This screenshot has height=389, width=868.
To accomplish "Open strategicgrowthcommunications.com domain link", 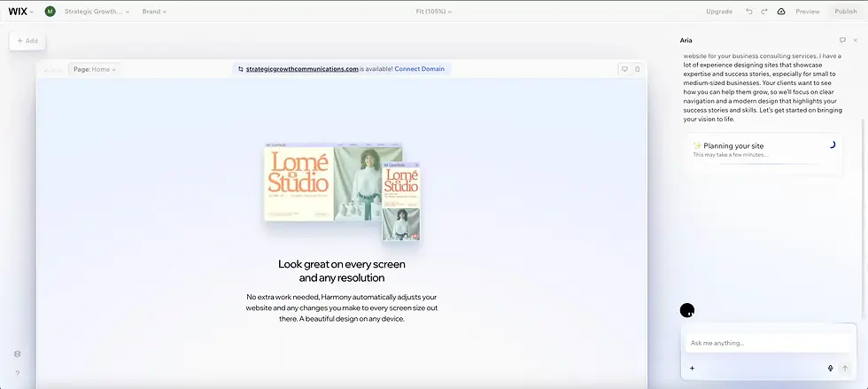I will click(302, 69).
